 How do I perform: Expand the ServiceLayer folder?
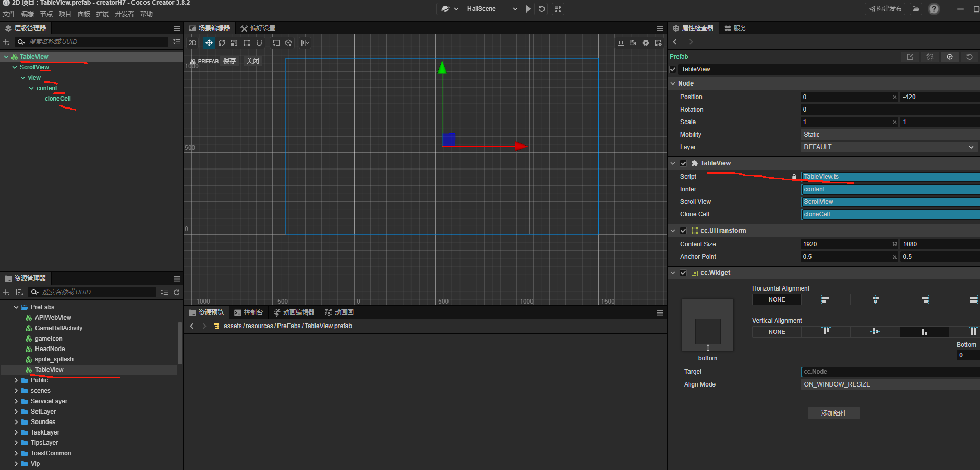(x=16, y=401)
